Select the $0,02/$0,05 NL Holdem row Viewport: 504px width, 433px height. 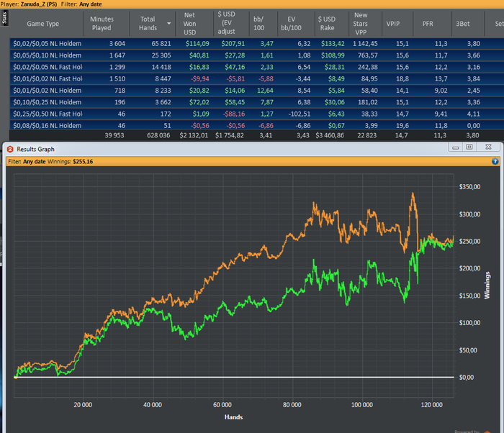[47, 45]
